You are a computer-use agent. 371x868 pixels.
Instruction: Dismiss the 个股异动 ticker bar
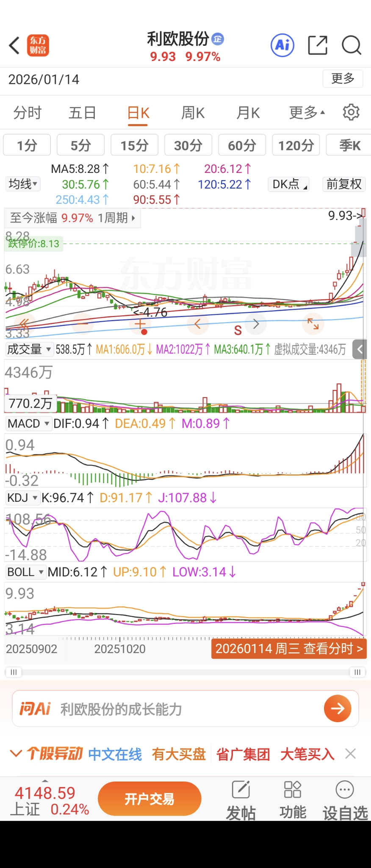(x=350, y=754)
